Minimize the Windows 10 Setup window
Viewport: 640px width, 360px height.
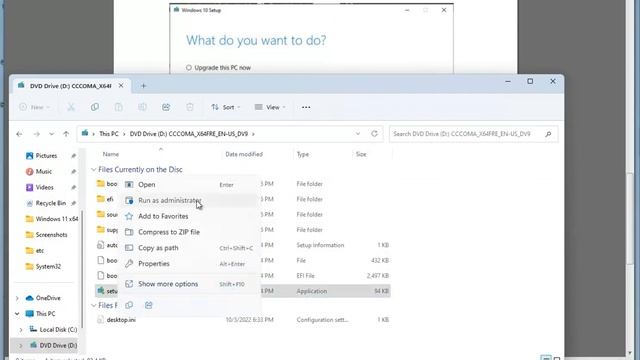pos(407,10)
